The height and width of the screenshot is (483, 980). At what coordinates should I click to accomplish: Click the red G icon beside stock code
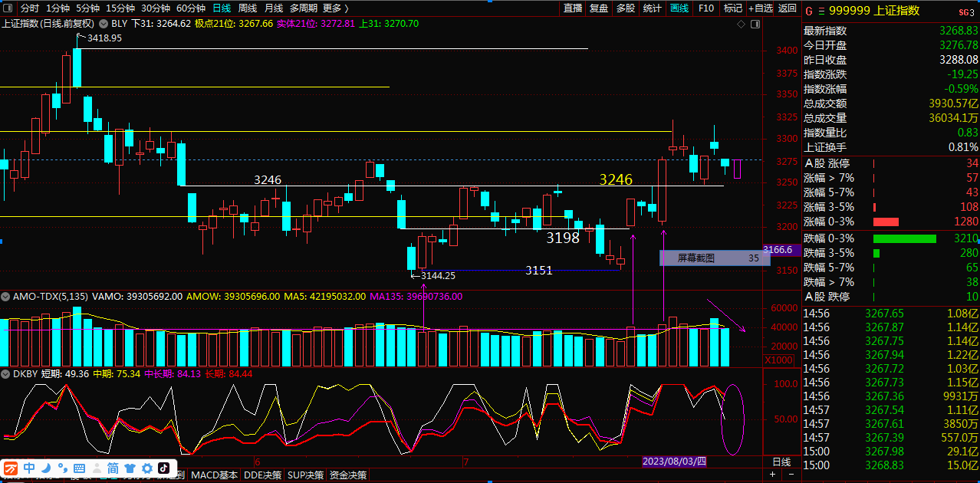[x=808, y=11]
